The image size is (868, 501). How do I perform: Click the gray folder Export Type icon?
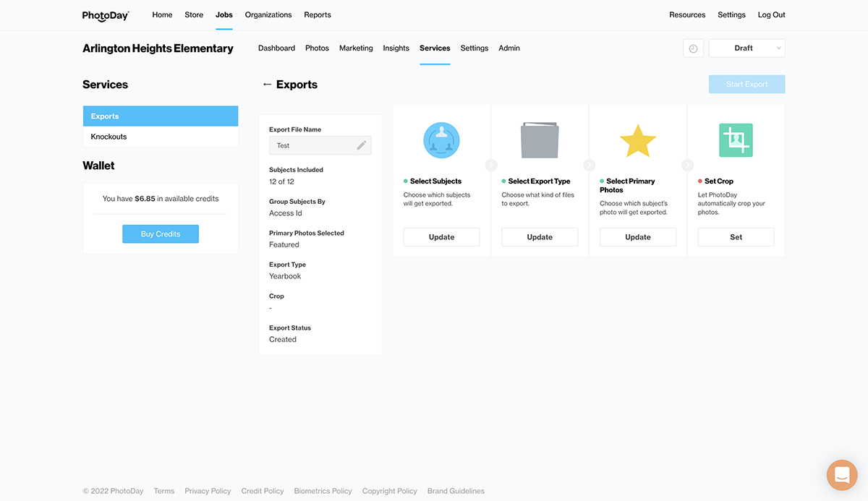(540, 140)
